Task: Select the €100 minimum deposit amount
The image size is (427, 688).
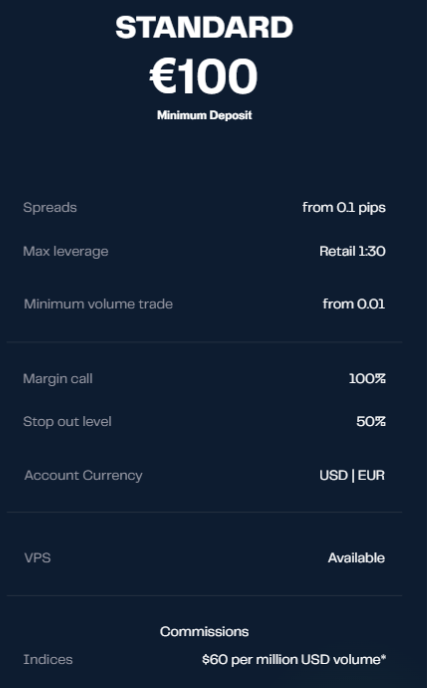Action: click(x=204, y=77)
